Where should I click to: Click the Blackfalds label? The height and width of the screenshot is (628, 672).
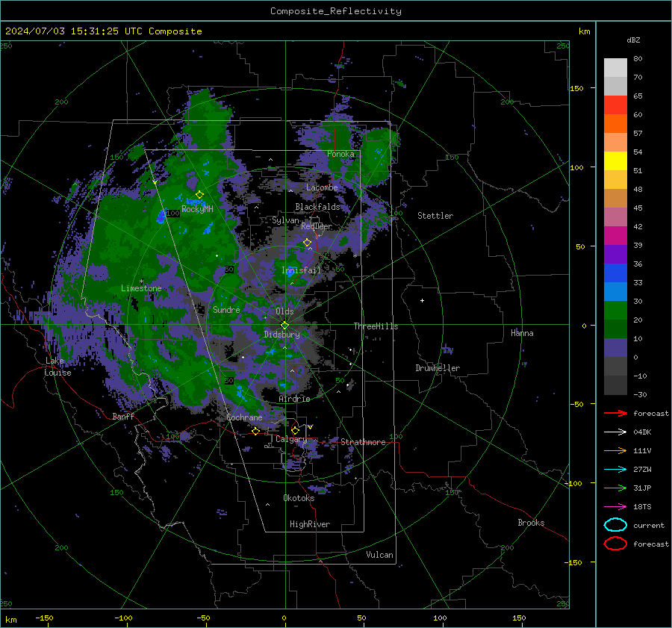point(317,207)
